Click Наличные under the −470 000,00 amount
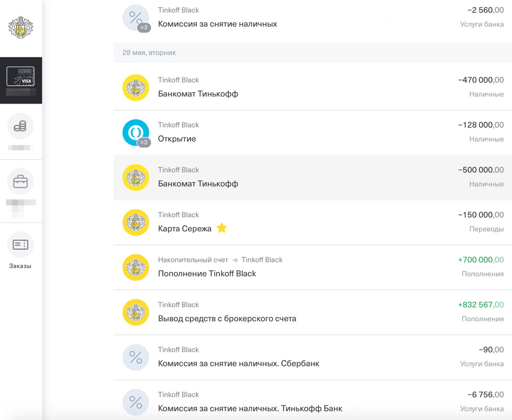The image size is (512, 420). pyautogui.click(x=486, y=94)
